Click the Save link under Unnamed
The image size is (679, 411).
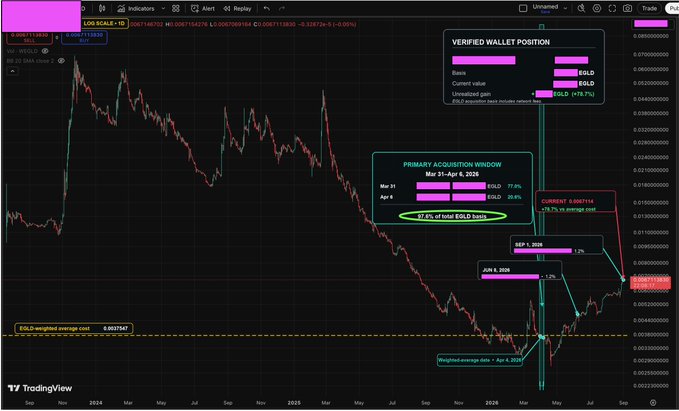[x=545, y=12]
